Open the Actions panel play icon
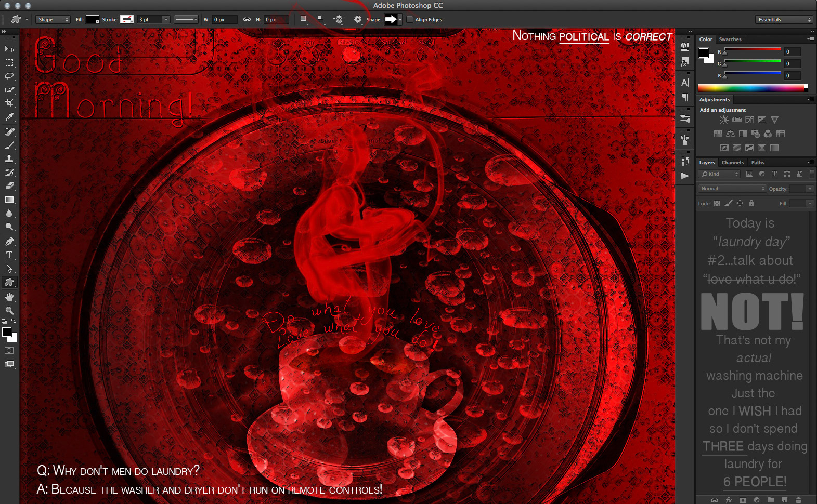The image size is (817, 504). (x=685, y=176)
